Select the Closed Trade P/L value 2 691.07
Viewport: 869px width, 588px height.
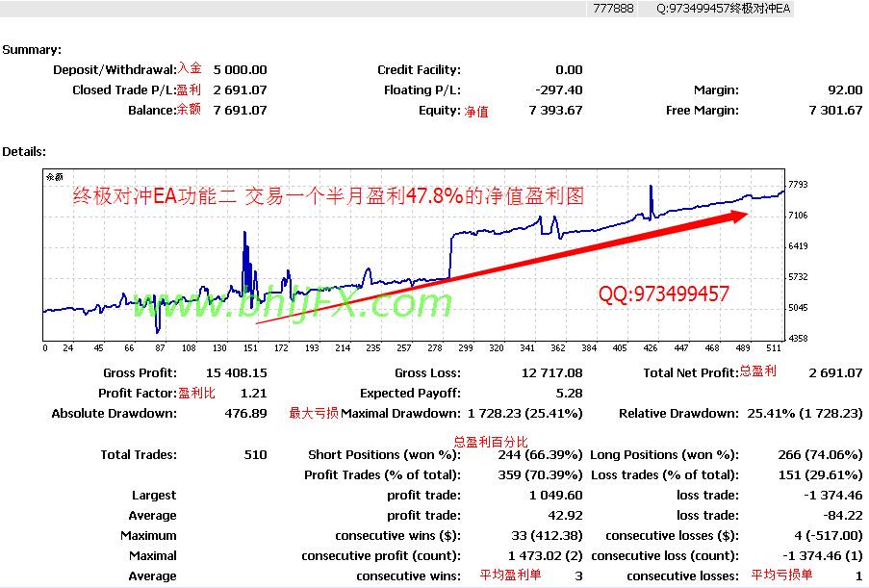pos(240,89)
